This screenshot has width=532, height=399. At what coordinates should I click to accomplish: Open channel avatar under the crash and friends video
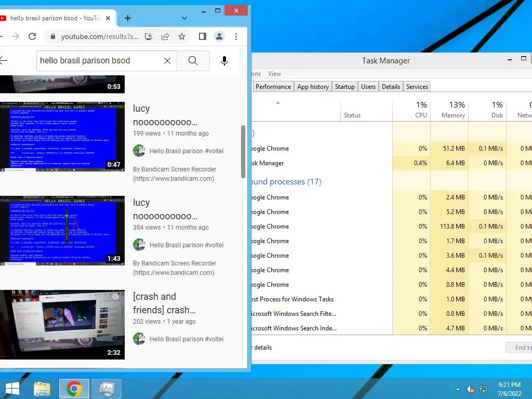click(139, 339)
